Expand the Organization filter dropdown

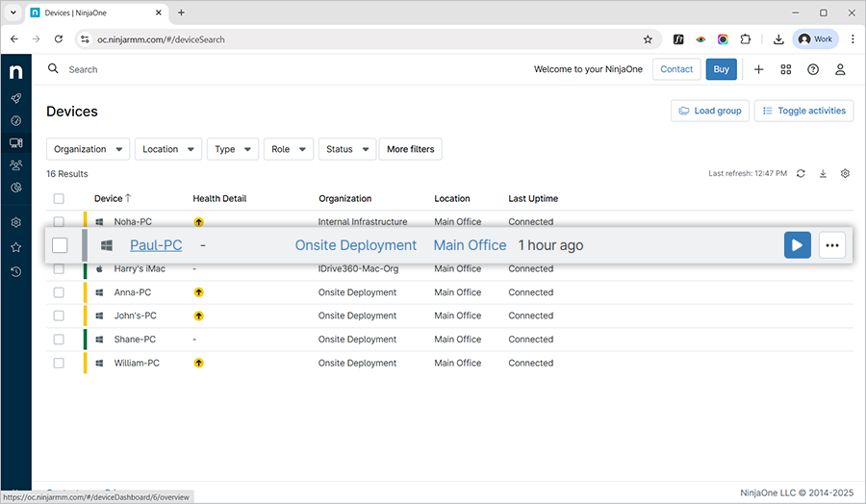point(89,149)
